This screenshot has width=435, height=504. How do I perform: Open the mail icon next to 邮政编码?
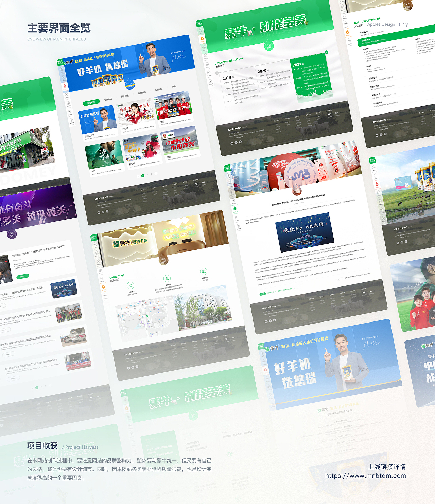[x=203, y=271]
